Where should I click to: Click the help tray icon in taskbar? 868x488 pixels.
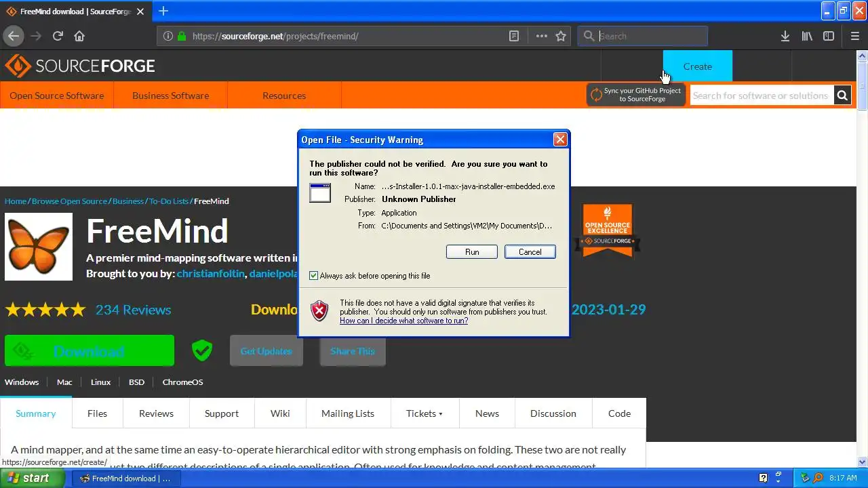(x=763, y=478)
